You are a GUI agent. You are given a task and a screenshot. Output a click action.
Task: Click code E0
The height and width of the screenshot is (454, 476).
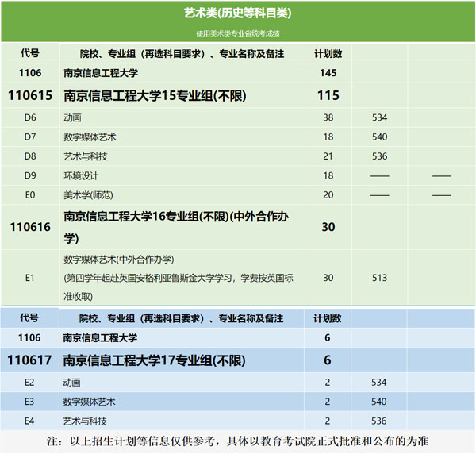coord(30,195)
